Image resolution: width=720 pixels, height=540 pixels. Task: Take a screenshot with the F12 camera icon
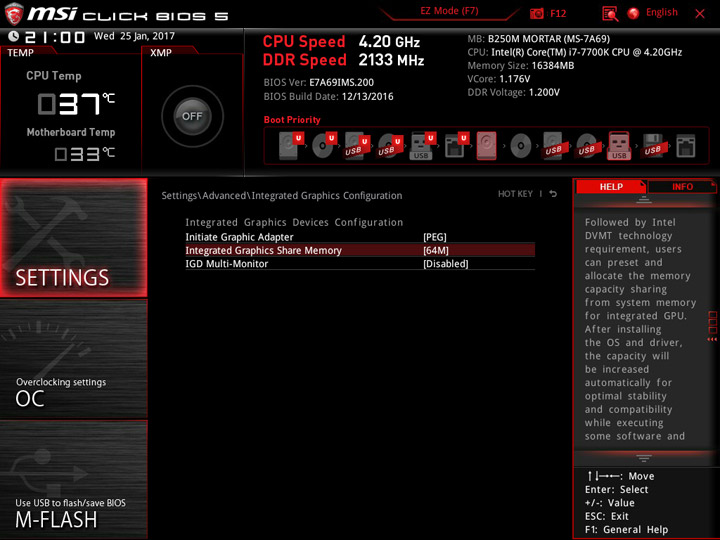pos(537,13)
